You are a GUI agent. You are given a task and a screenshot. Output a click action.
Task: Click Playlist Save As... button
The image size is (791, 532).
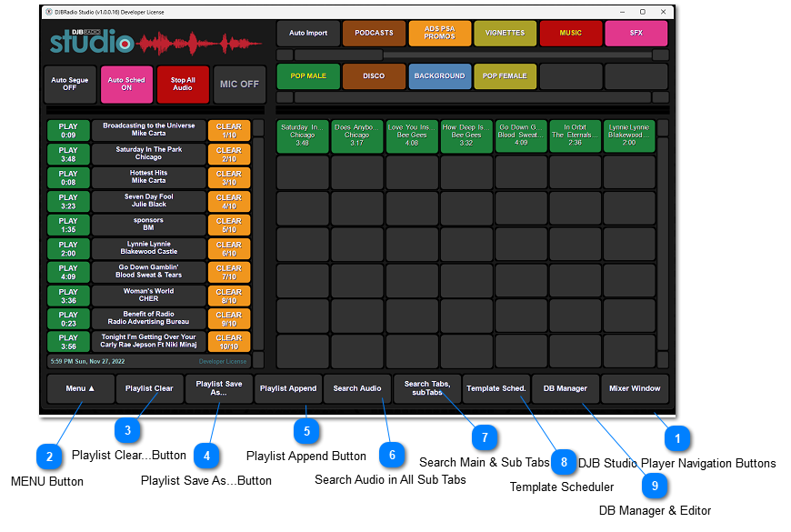(x=219, y=388)
